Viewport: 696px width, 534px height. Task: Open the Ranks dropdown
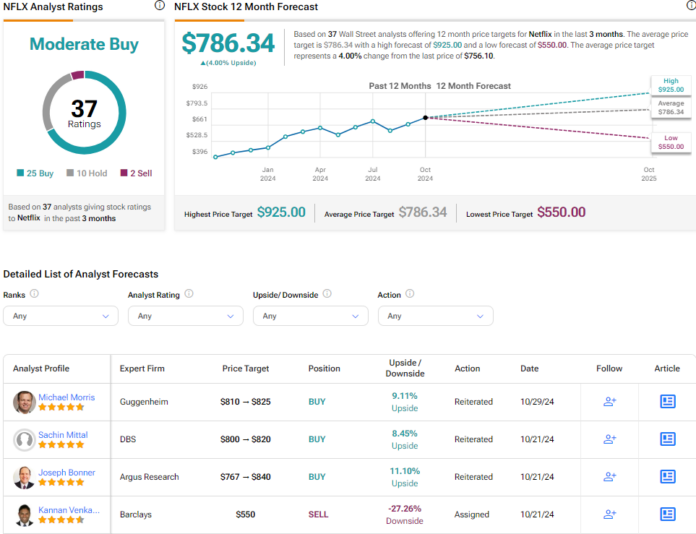60,316
